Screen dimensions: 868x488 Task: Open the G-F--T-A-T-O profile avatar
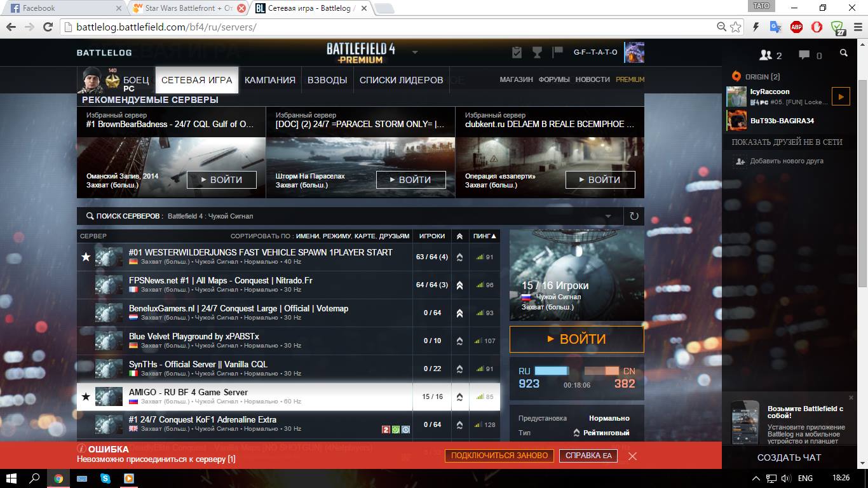click(x=634, y=52)
